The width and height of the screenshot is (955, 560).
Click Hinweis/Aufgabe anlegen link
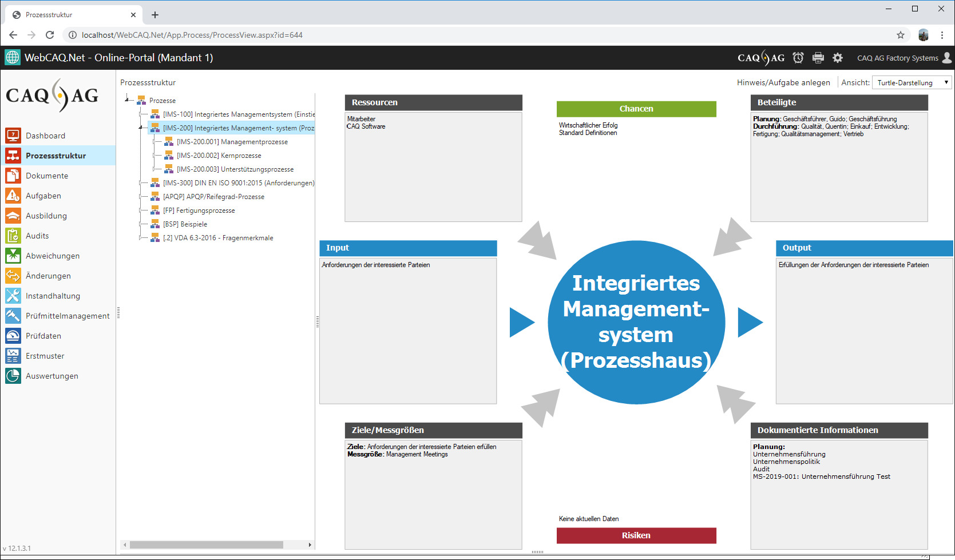coord(783,83)
